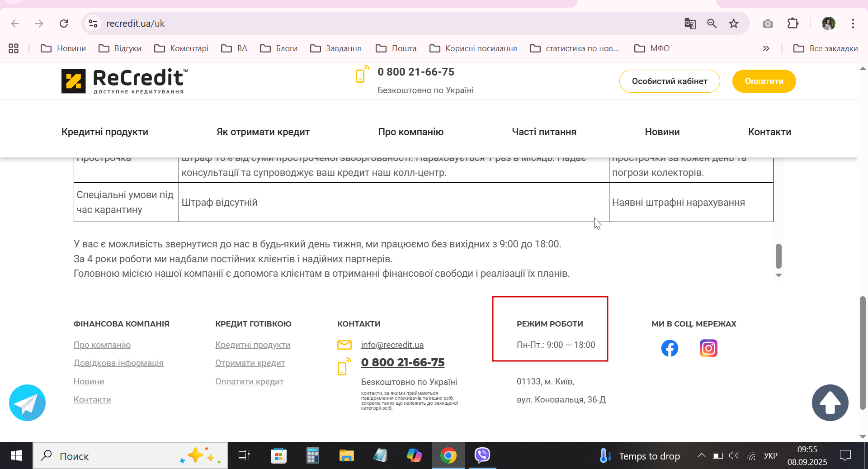Image resolution: width=868 pixels, height=469 pixels.
Task: Open the notepad app icon on taskbar
Action: (380, 456)
